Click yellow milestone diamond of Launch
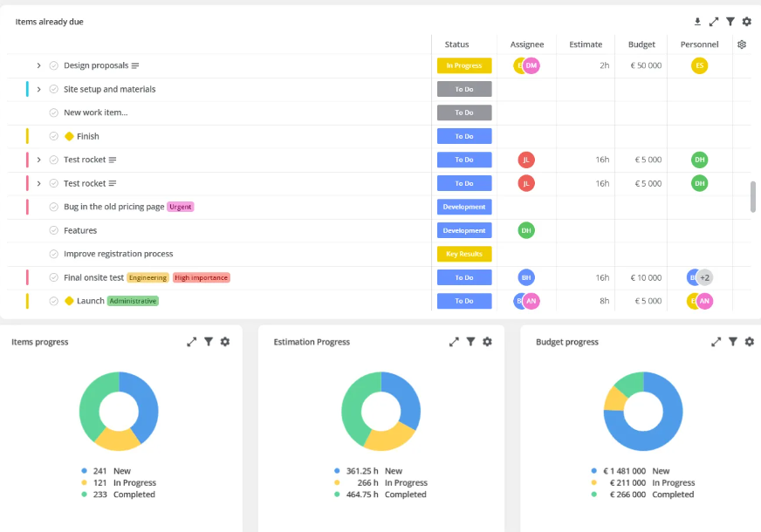This screenshot has height=532, width=761. tap(69, 301)
